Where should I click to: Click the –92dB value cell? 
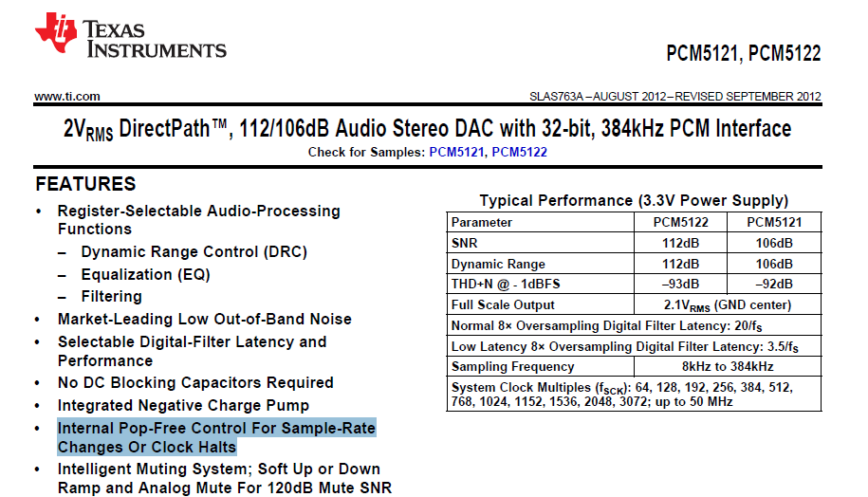point(774,284)
